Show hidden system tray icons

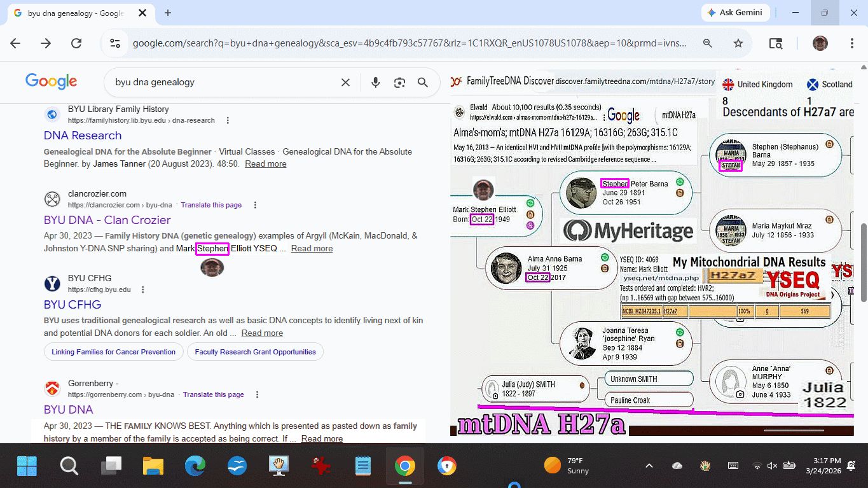tap(649, 466)
